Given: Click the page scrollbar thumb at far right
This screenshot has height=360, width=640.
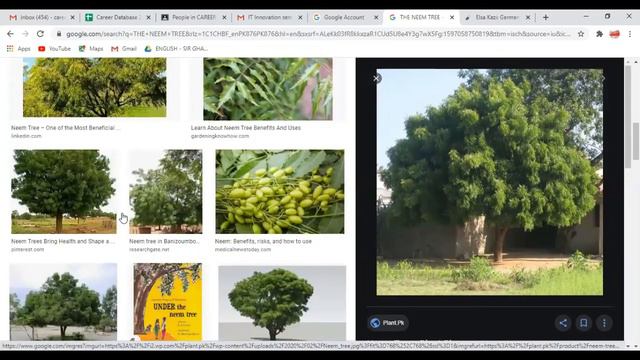Looking at the screenshot, I should [x=636, y=141].
